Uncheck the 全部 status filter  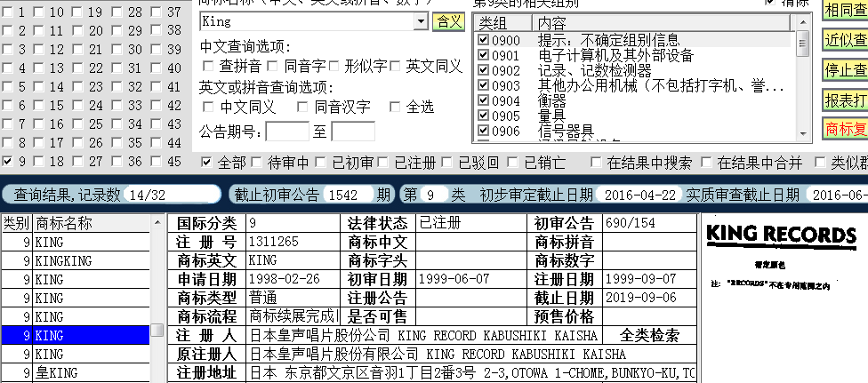click(206, 162)
